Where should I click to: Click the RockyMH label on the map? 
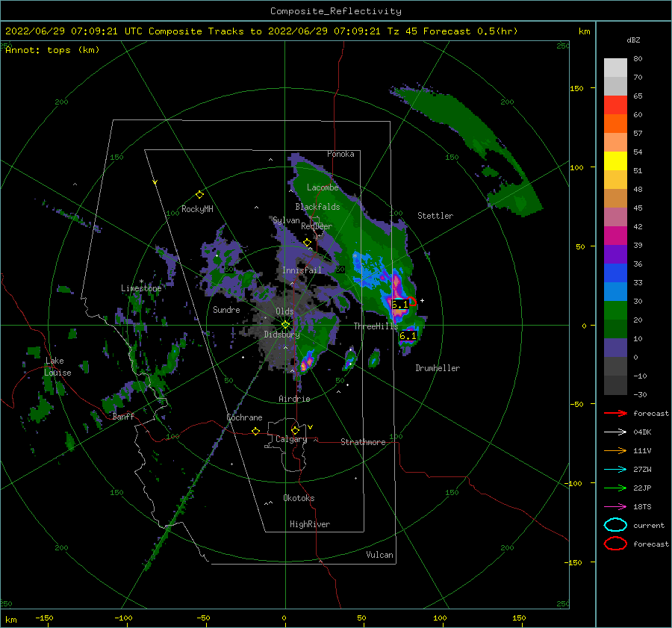[197, 209]
